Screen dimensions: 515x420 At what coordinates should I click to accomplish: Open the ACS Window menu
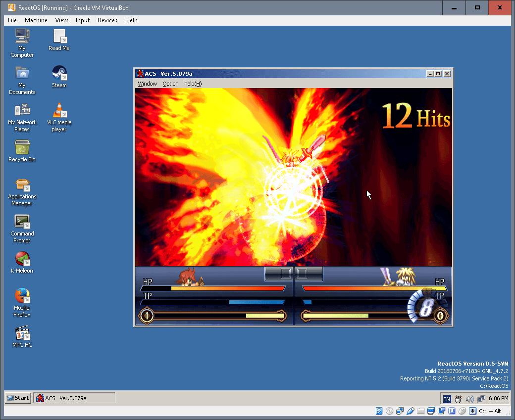pyautogui.click(x=147, y=84)
